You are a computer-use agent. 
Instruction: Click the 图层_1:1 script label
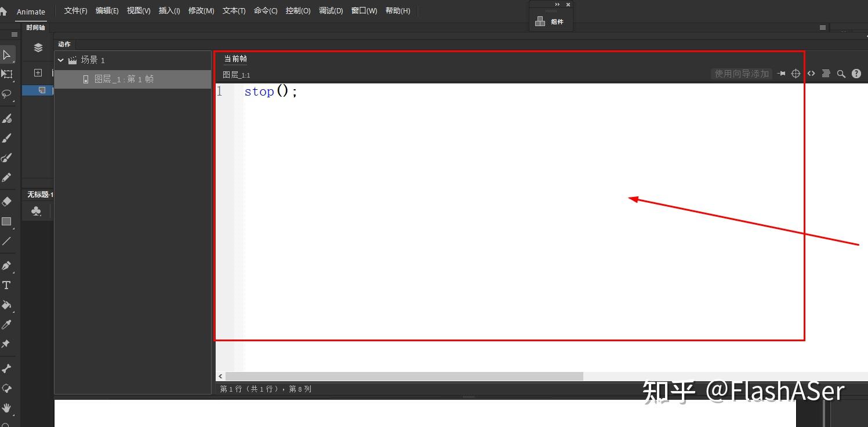(x=237, y=75)
